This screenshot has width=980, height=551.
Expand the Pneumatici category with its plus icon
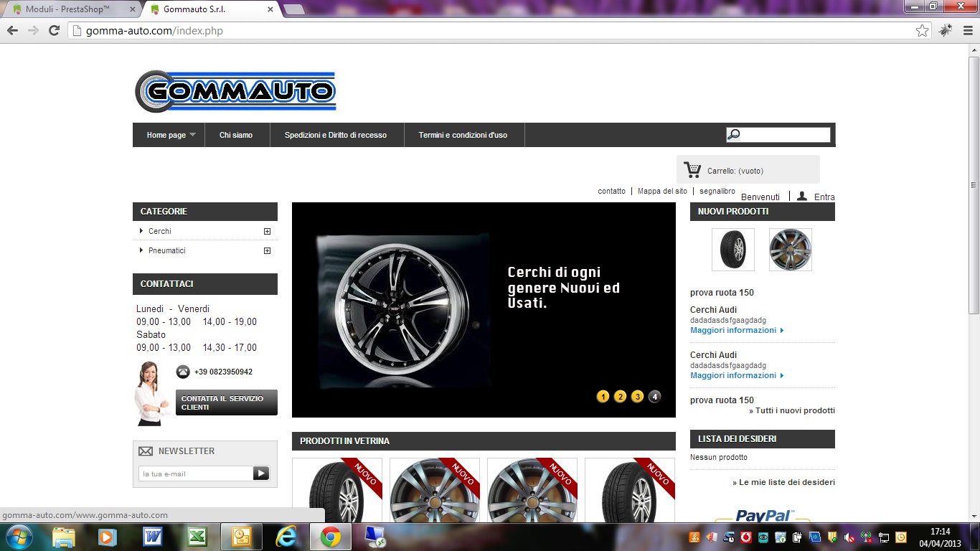[x=267, y=250]
